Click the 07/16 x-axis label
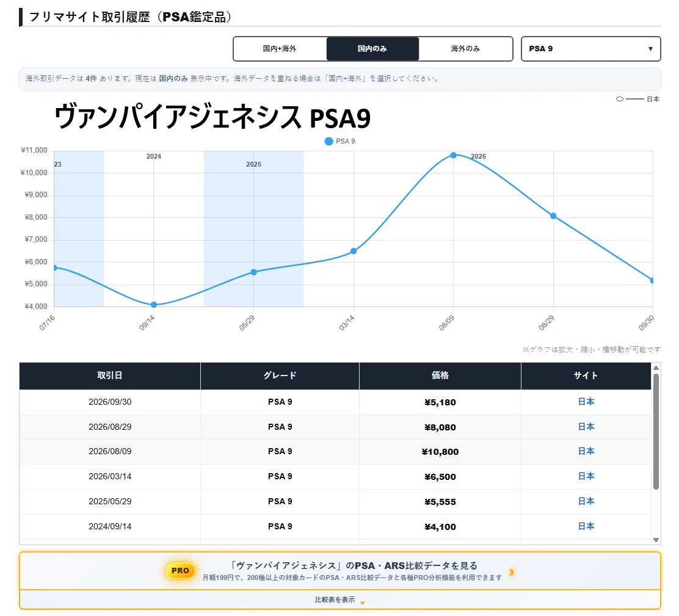 [x=47, y=322]
